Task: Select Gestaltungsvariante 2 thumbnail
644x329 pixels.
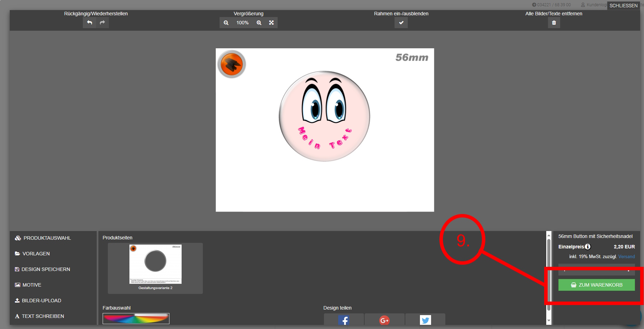Action: pos(155,268)
